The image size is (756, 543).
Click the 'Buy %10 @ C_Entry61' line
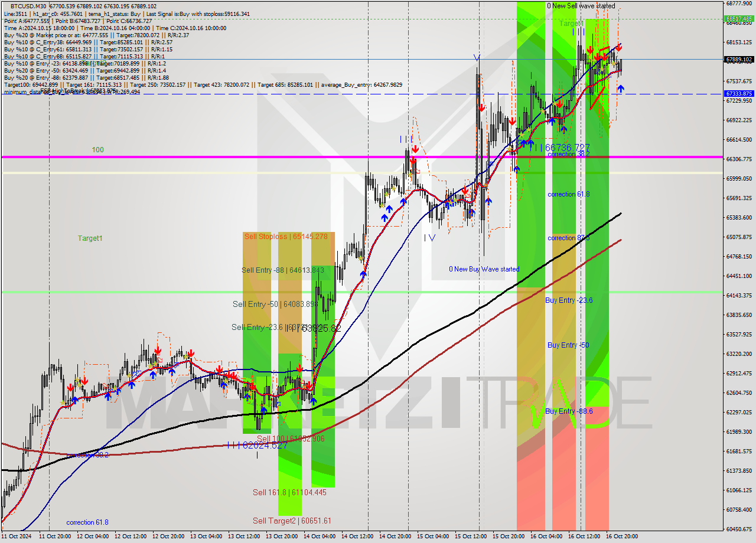[x=88, y=49]
